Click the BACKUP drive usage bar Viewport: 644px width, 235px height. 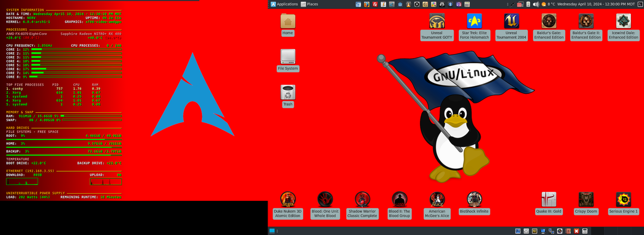point(64,155)
